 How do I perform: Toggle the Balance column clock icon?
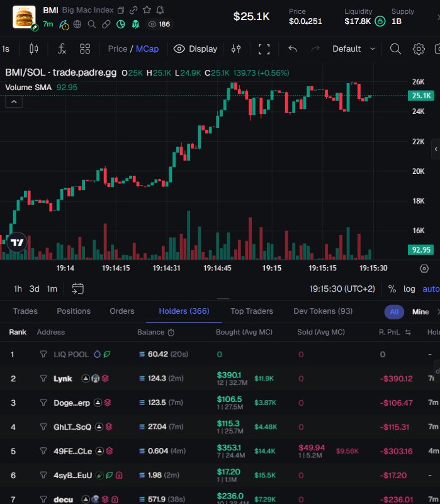171,333
